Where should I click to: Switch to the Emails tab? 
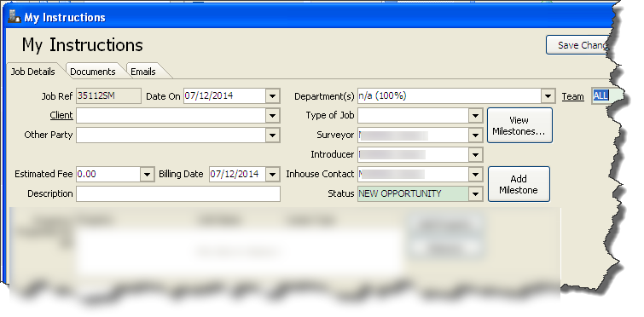click(x=143, y=72)
